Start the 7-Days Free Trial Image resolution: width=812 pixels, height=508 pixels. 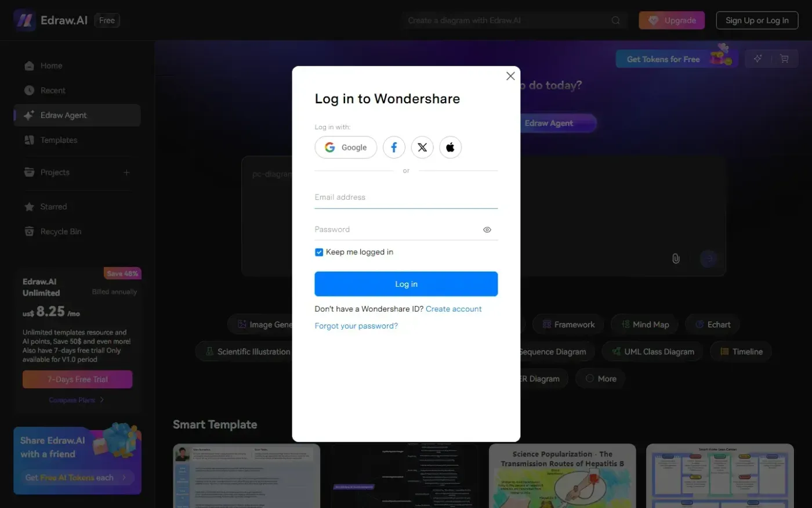coord(77,379)
